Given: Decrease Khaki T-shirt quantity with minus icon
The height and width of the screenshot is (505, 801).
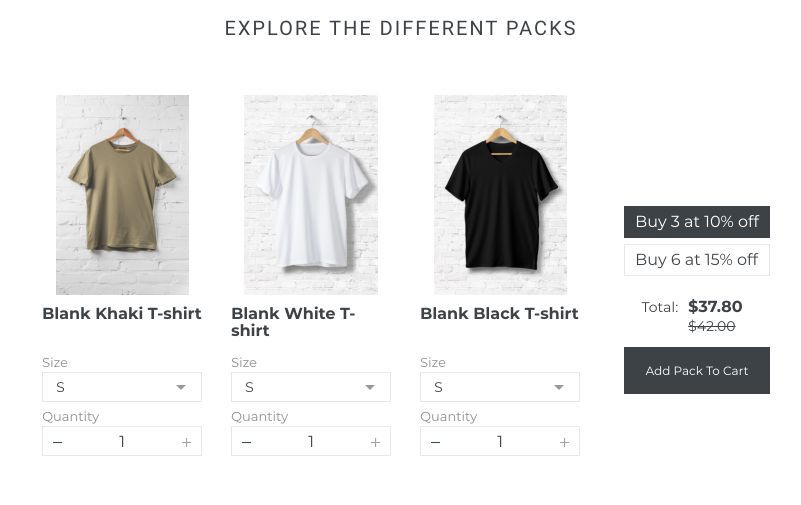Looking at the screenshot, I should (x=58, y=442).
